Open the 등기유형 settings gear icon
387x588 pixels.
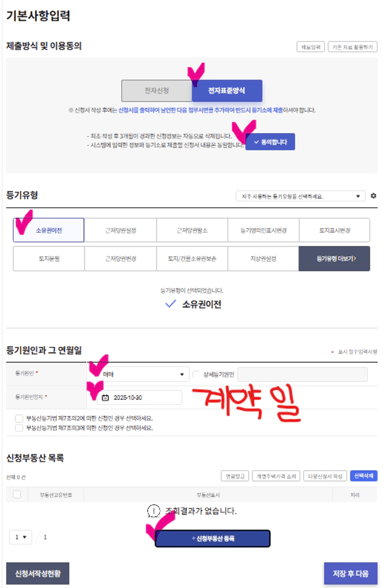[x=373, y=196]
